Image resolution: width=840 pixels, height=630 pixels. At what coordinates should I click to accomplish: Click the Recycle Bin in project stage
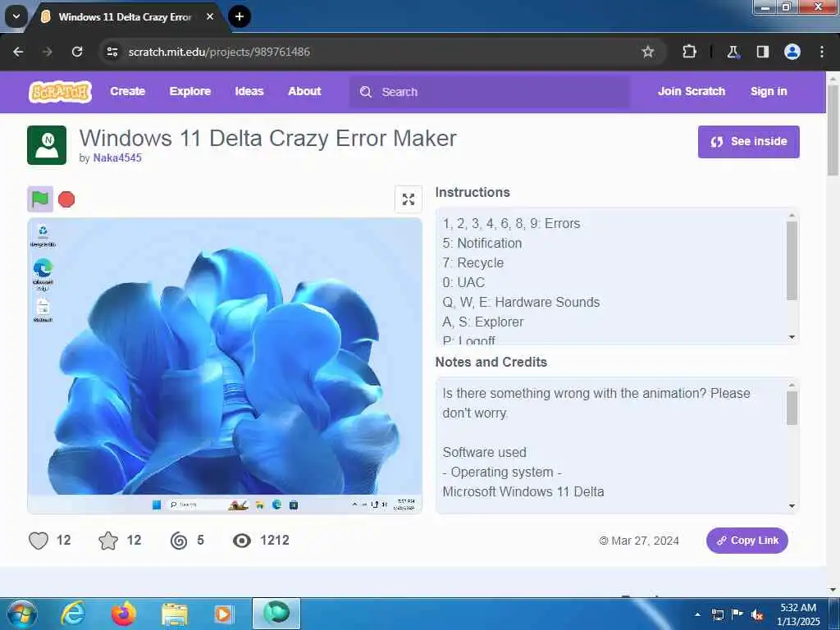(43, 235)
